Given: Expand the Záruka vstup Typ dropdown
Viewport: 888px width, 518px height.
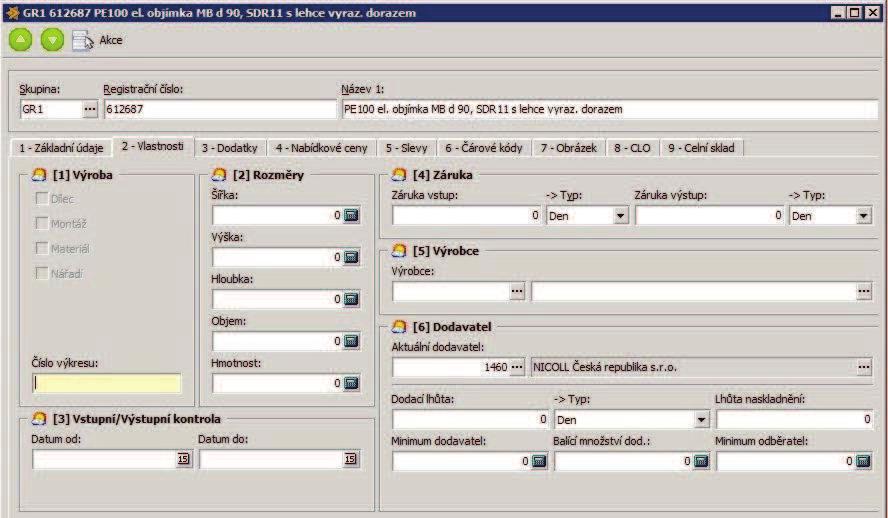Looking at the screenshot, I should coord(621,216).
